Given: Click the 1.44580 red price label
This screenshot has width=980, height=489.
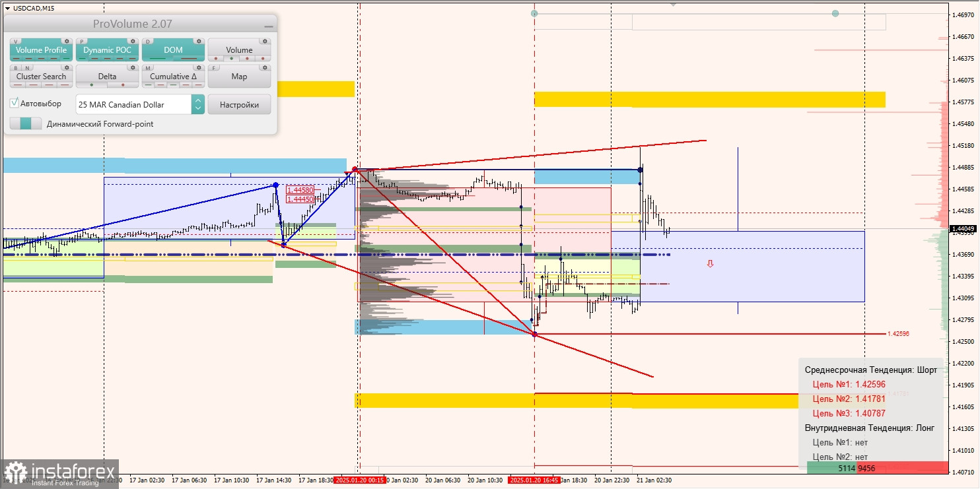Looking at the screenshot, I should point(300,190).
